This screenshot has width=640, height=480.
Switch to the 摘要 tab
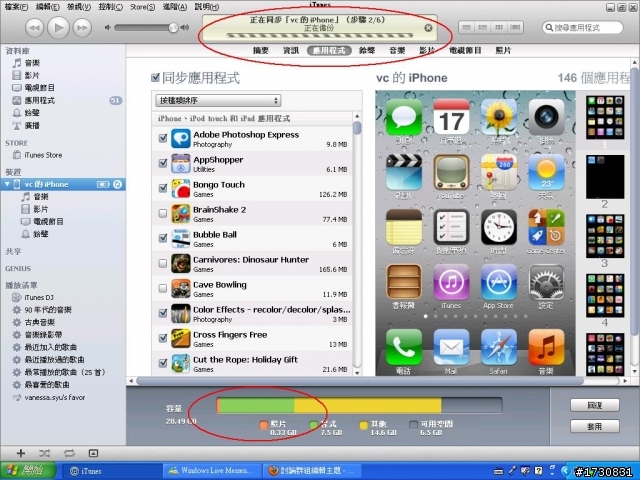point(260,50)
